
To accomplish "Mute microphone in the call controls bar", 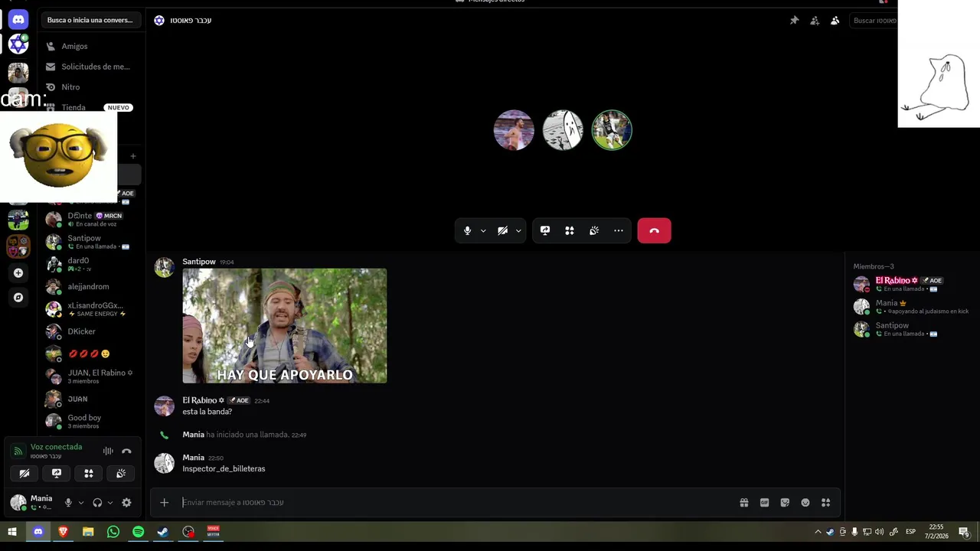I will coord(467,230).
